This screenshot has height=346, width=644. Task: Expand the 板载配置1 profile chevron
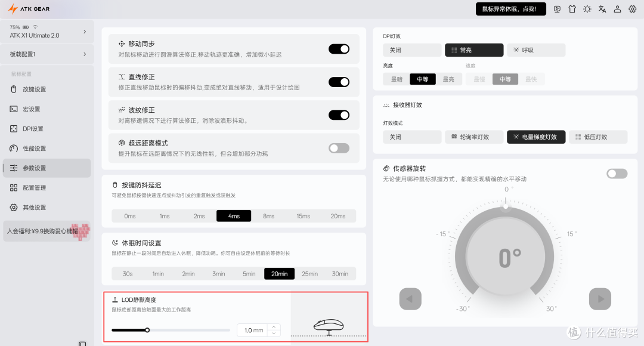coord(85,54)
